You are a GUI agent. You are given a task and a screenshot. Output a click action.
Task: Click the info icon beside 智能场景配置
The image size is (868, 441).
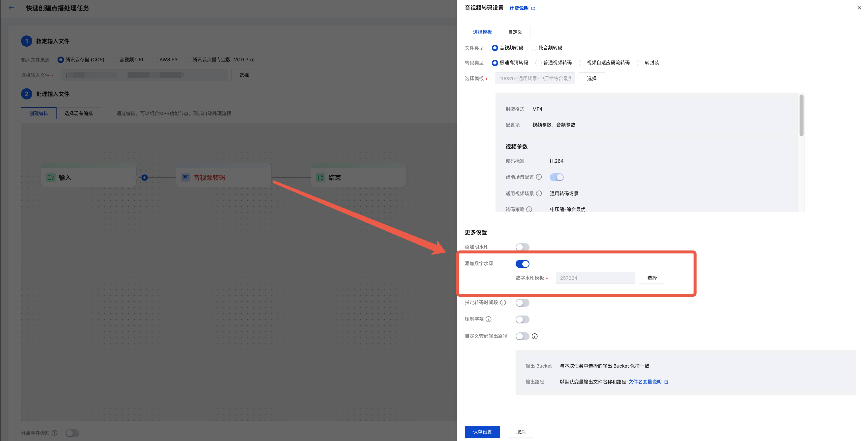pyautogui.click(x=539, y=177)
